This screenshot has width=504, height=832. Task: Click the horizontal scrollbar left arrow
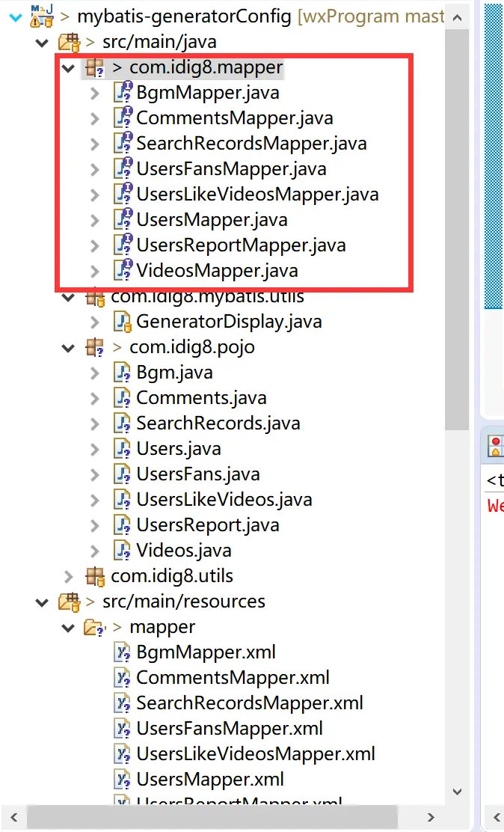click(14, 817)
